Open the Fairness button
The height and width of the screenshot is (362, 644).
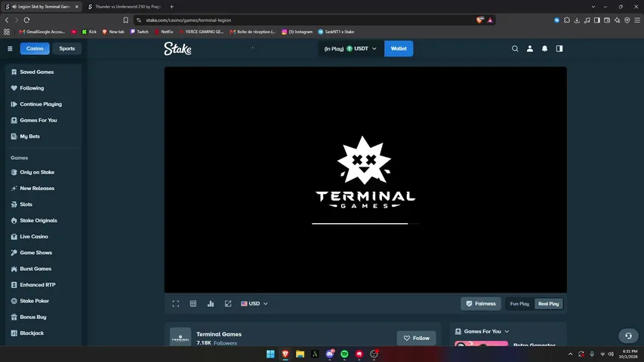click(x=480, y=304)
